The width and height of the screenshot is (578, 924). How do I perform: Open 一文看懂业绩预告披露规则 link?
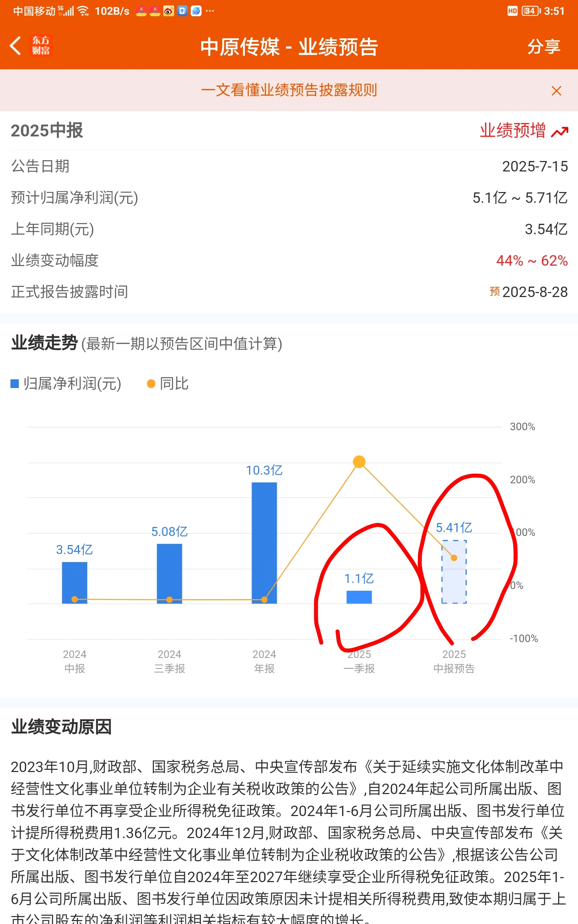pos(289,90)
